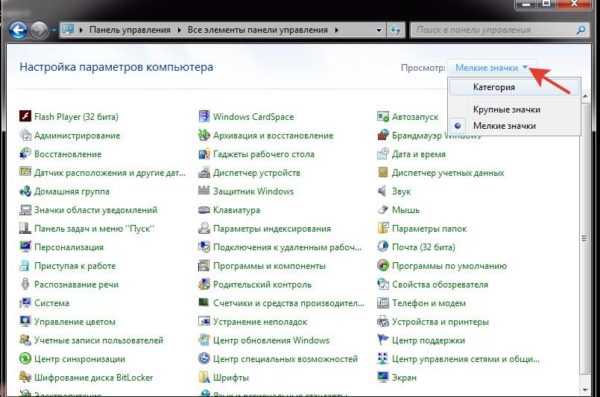Click the vertical scrollbar thumb

pos(584,238)
